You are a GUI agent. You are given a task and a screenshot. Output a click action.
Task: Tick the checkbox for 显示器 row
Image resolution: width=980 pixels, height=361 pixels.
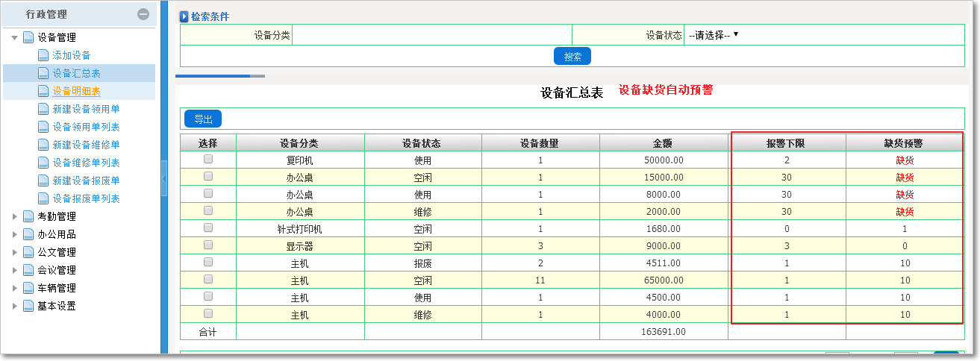click(208, 245)
